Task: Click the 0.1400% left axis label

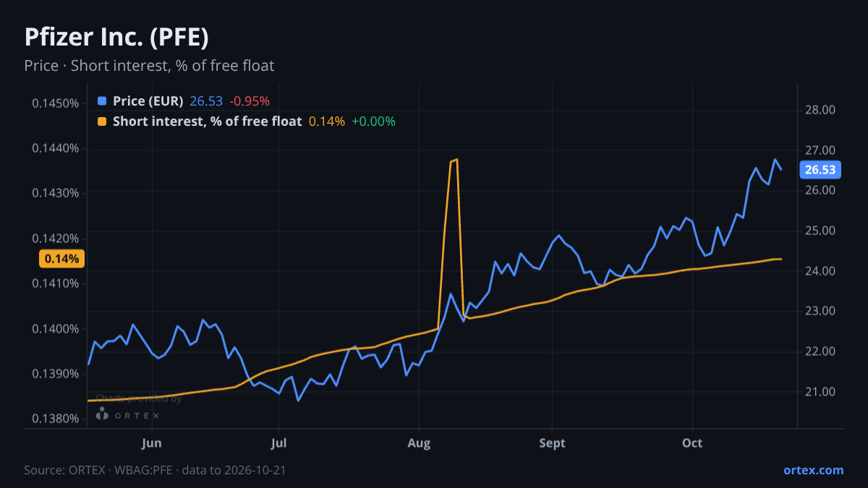Action: [55, 329]
